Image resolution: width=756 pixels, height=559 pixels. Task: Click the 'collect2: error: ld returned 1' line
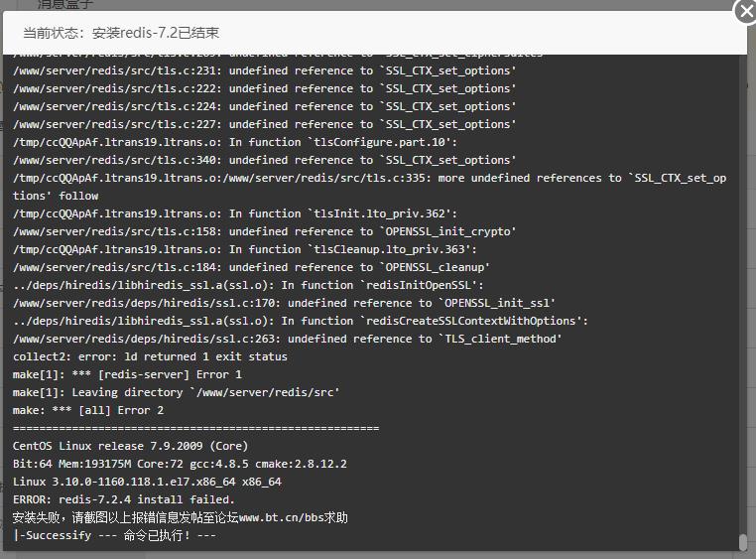pyautogui.click(x=150, y=356)
